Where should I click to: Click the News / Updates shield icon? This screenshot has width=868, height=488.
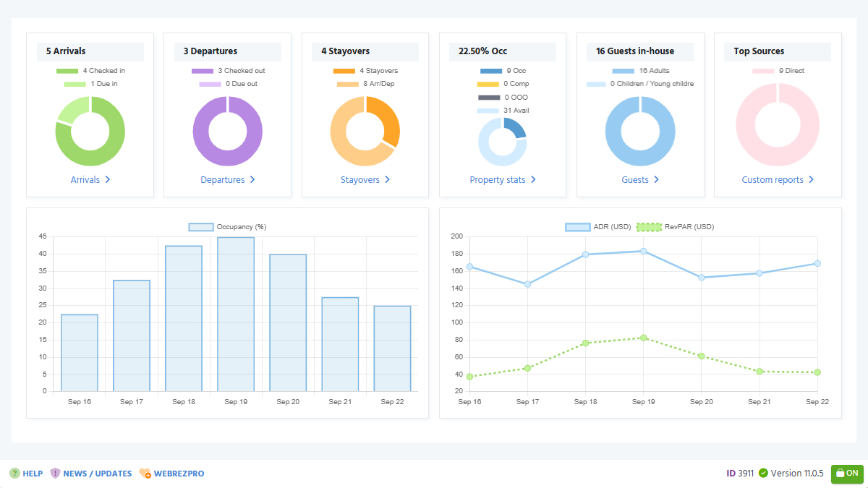pyautogui.click(x=55, y=474)
